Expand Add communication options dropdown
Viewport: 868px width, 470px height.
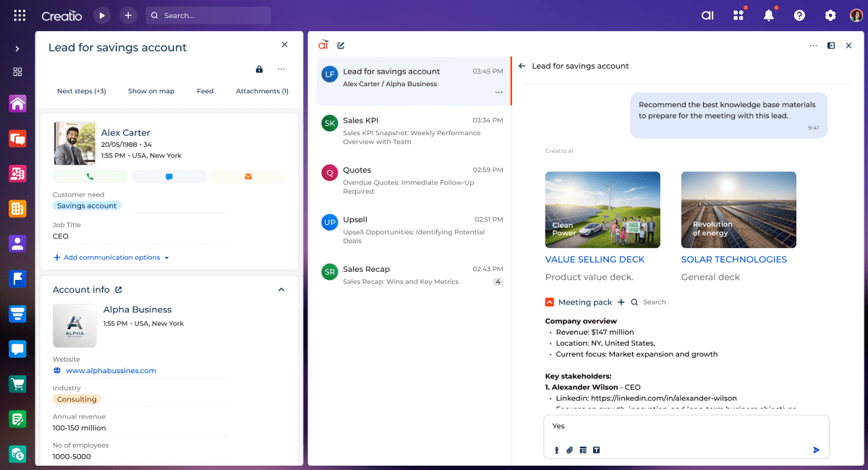point(111,257)
